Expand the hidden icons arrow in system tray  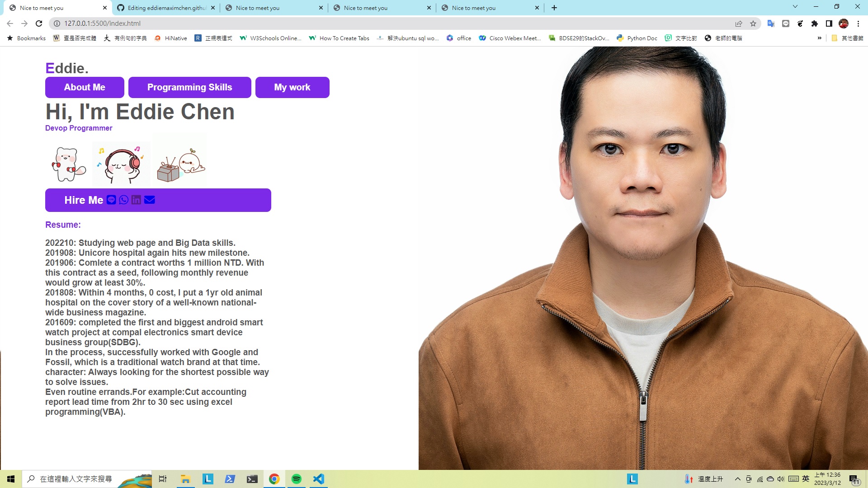737,479
